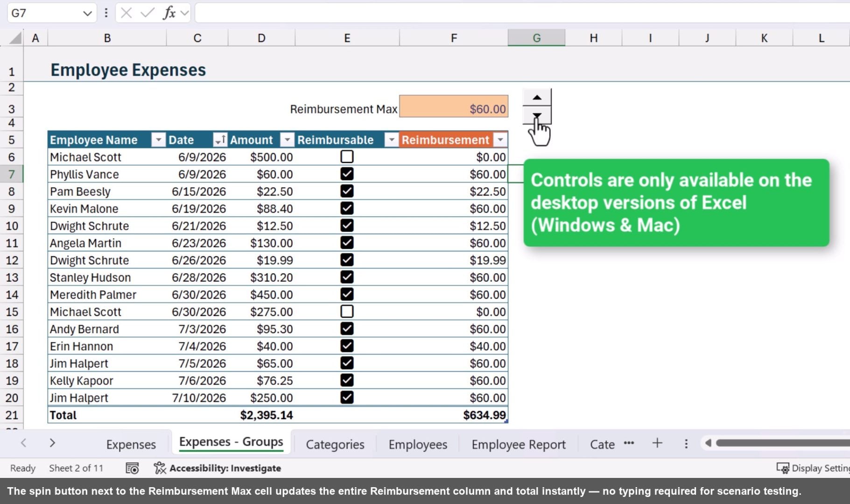
Task: Click the Name Box showing G7
Action: point(44,13)
